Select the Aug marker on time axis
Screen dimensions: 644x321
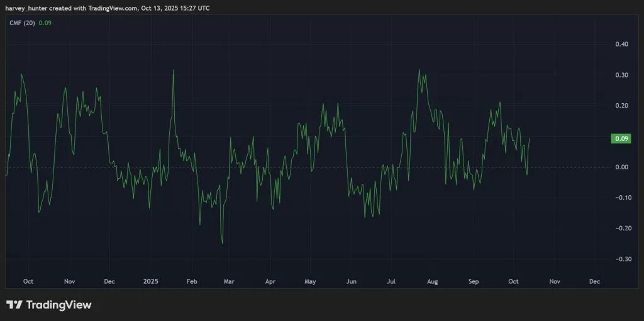[432, 281]
